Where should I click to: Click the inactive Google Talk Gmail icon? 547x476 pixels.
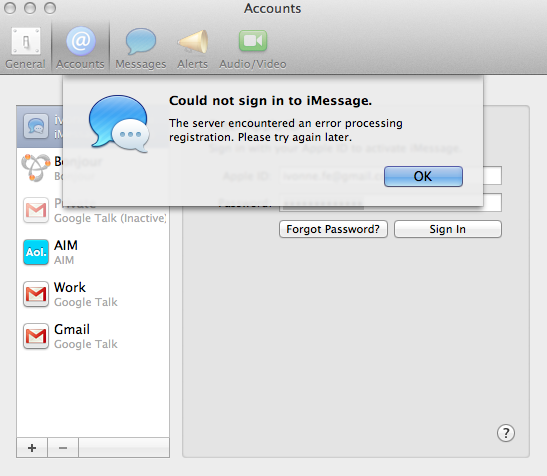click(x=36, y=210)
